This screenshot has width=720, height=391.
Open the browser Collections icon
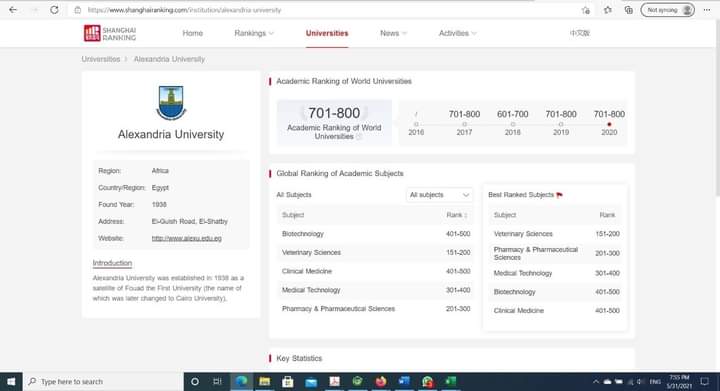pos(629,10)
